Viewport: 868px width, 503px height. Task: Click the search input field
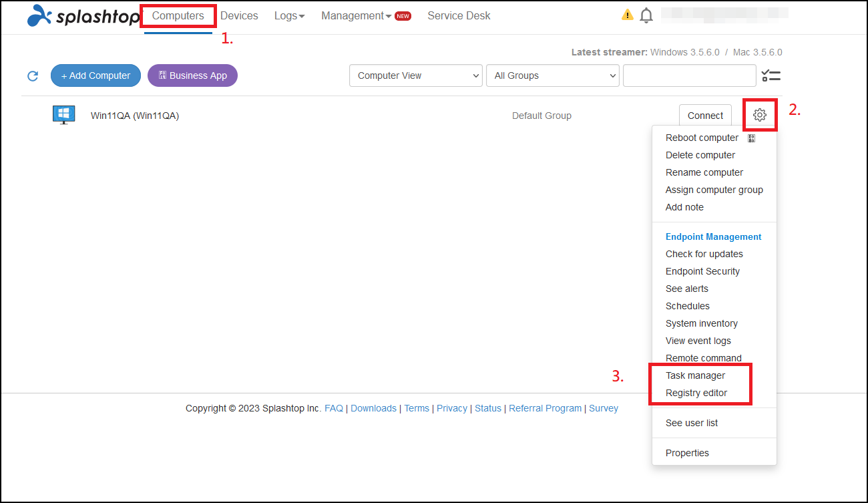689,75
